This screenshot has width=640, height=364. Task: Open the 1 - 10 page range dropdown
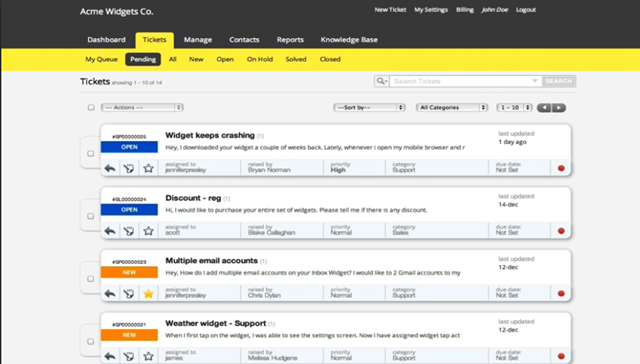pyautogui.click(x=514, y=107)
